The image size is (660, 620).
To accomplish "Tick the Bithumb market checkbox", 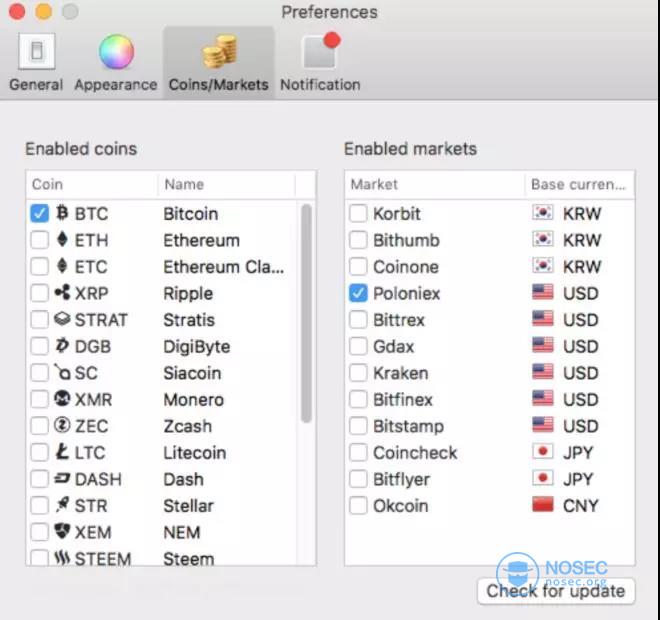I will (x=358, y=240).
